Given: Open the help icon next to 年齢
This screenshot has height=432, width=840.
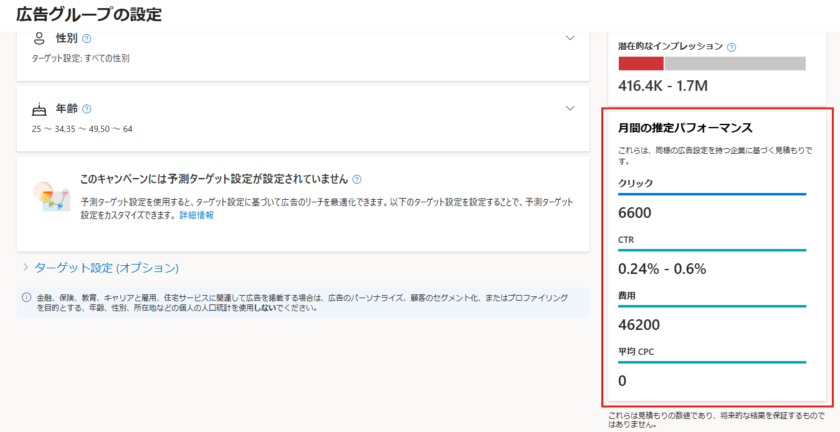Looking at the screenshot, I should click(87, 109).
